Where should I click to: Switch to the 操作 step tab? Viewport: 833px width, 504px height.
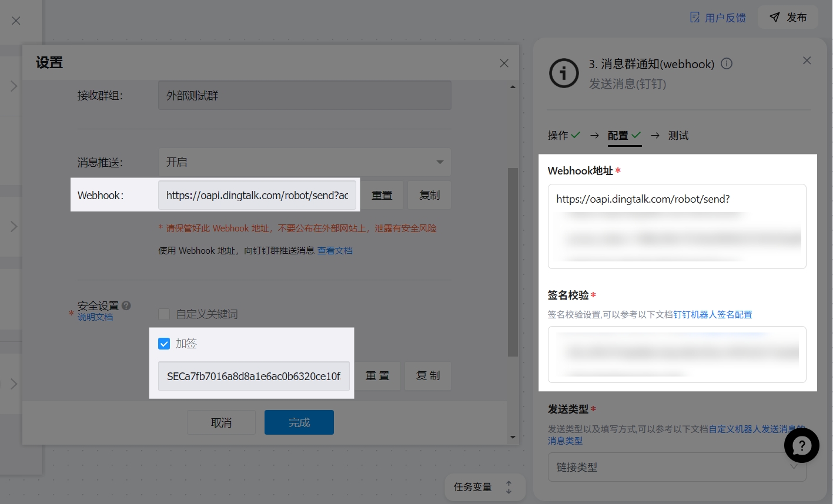tap(558, 136)
